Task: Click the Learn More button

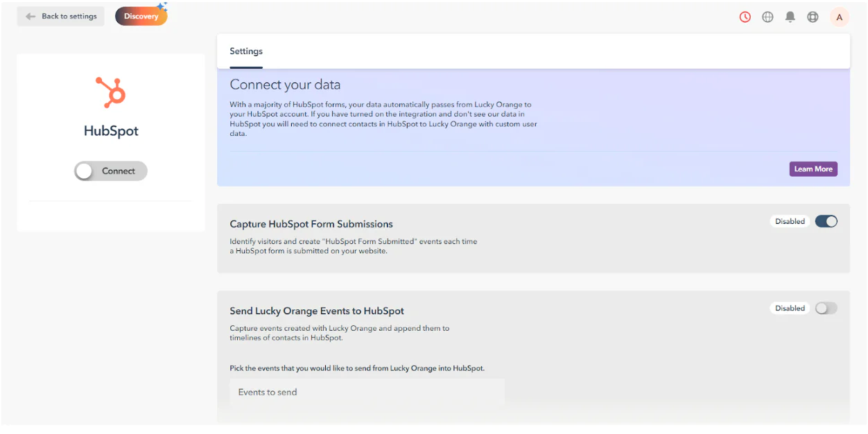Action: pyautogui.click(x=813, y=168)
